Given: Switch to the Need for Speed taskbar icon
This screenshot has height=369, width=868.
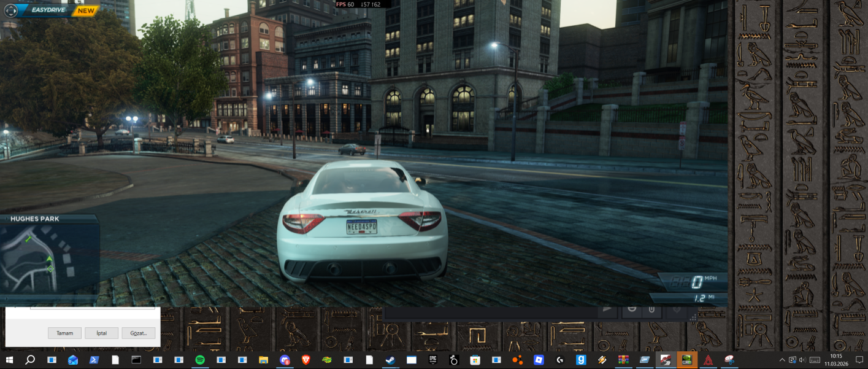Looking at the screenshot, I should point(666,360).
